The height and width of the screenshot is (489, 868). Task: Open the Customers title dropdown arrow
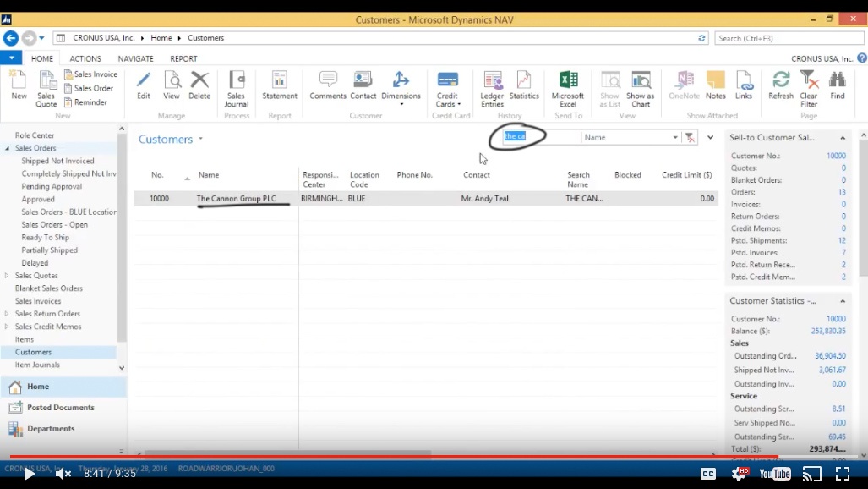[201, 139]
